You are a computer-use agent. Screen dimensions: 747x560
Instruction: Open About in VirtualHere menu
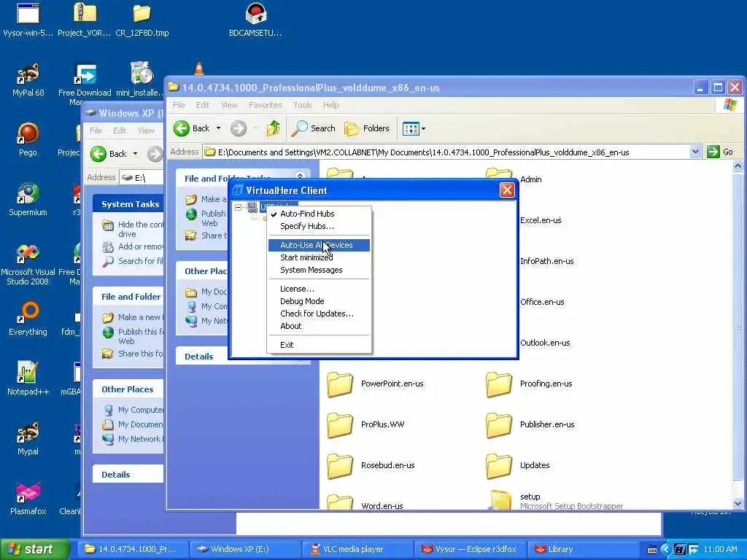(319, 326)
